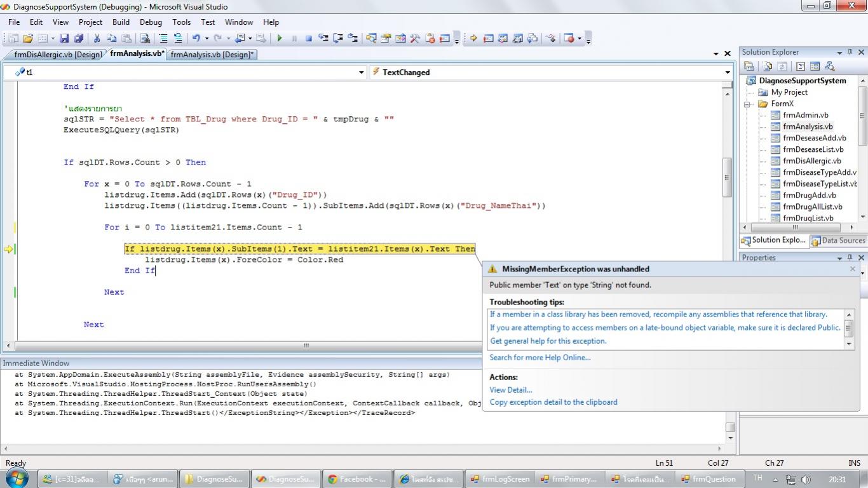This screenshot has width=868, height=488.
Task: Click 'Copy exception detail to the clipboard'
Action: coord(553,402)
